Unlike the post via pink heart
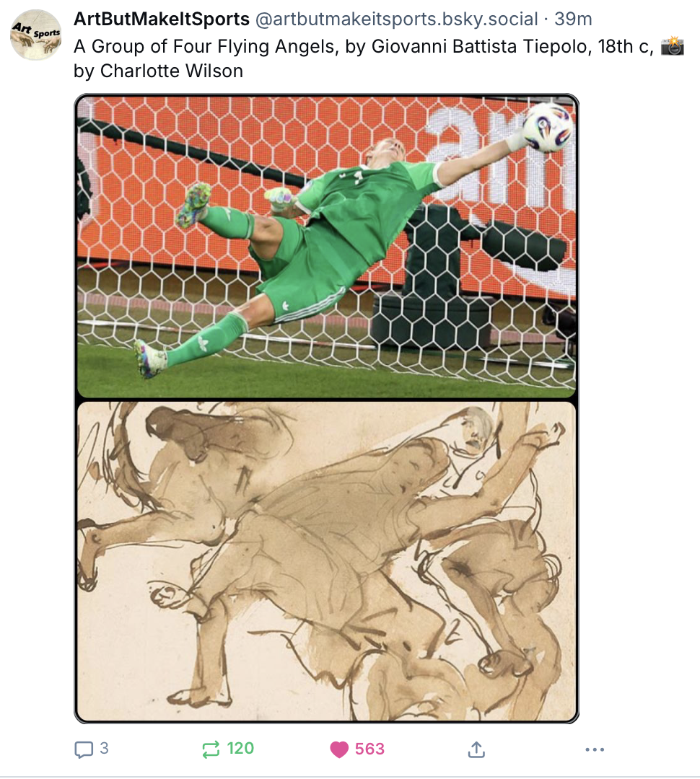 pyautogui.click(x=339, y=749)
